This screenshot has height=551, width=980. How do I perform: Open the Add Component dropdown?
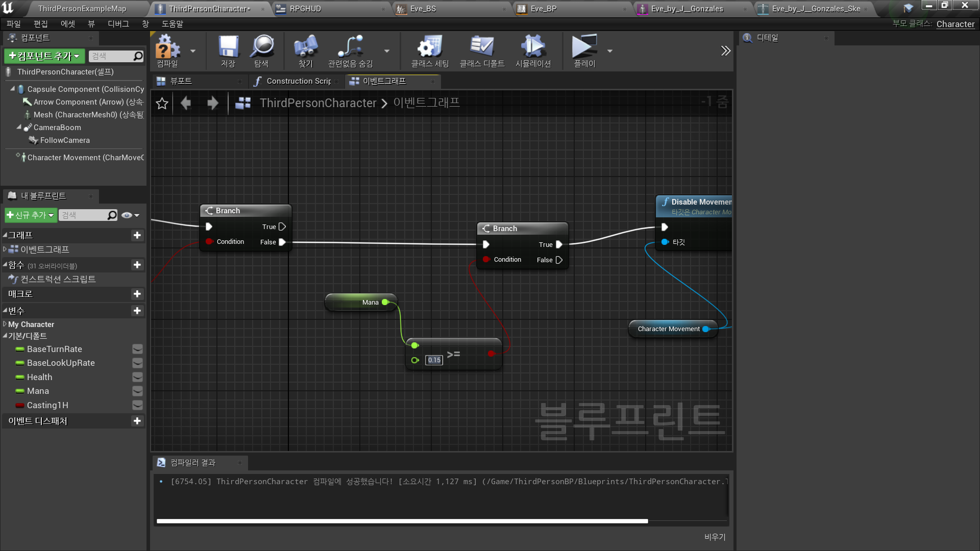44,56
